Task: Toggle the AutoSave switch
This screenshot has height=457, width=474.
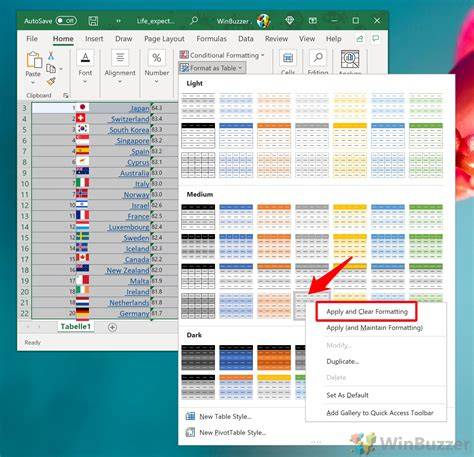Action: pyautogui.click(x=66, y=21)
